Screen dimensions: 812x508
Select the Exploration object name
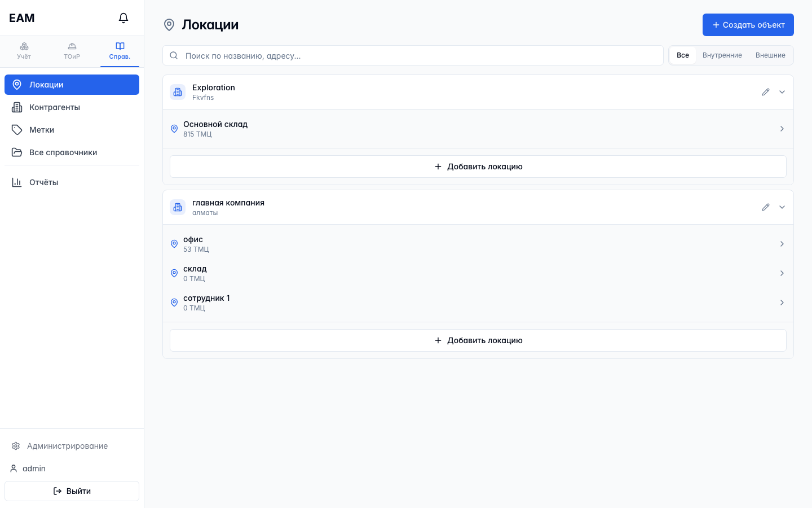click(214, 87)
